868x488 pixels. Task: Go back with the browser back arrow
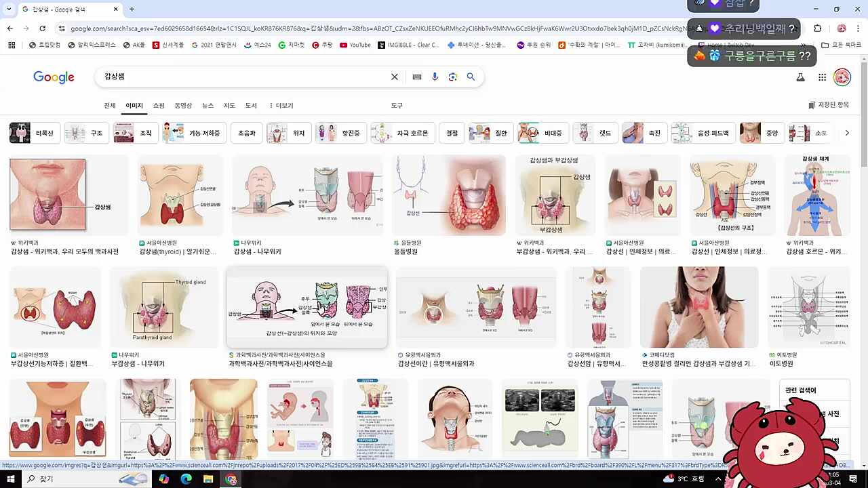coord(9,28)
